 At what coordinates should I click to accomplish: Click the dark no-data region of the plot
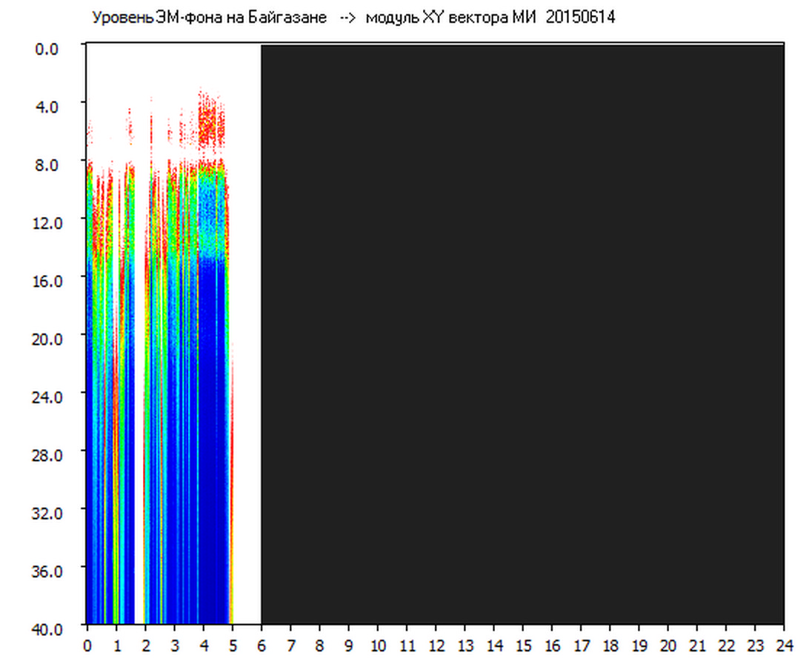[x=522, y=334]
